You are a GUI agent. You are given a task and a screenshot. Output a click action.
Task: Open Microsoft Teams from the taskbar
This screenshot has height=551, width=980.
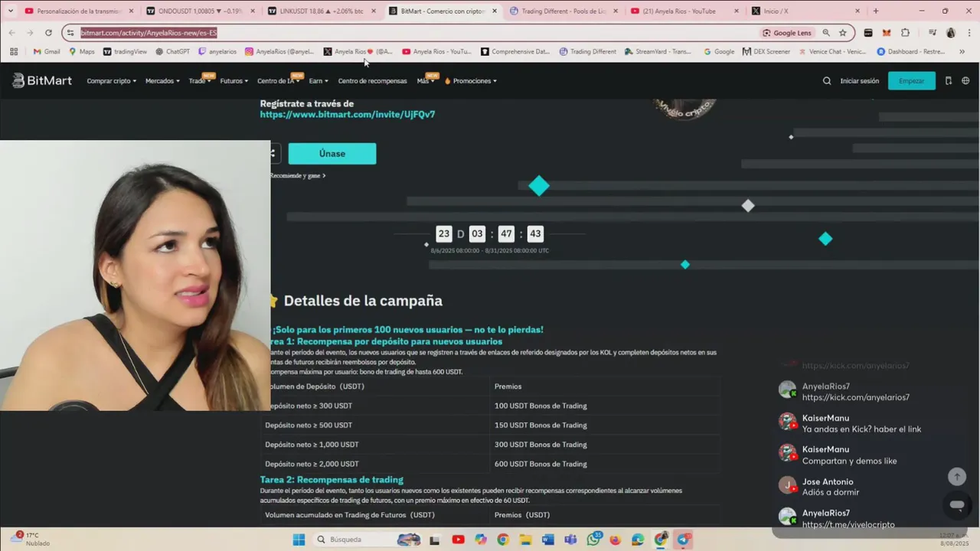pos(570,540)
